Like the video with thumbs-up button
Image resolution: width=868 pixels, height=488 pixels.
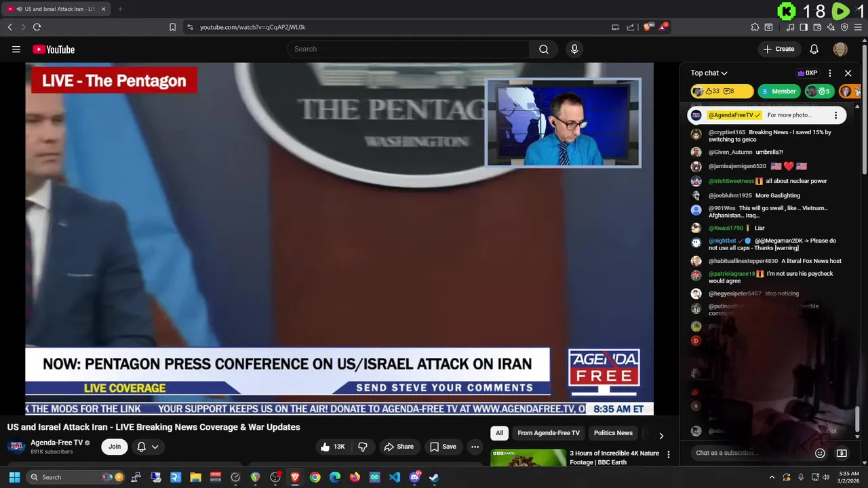(x=333, y=447)
